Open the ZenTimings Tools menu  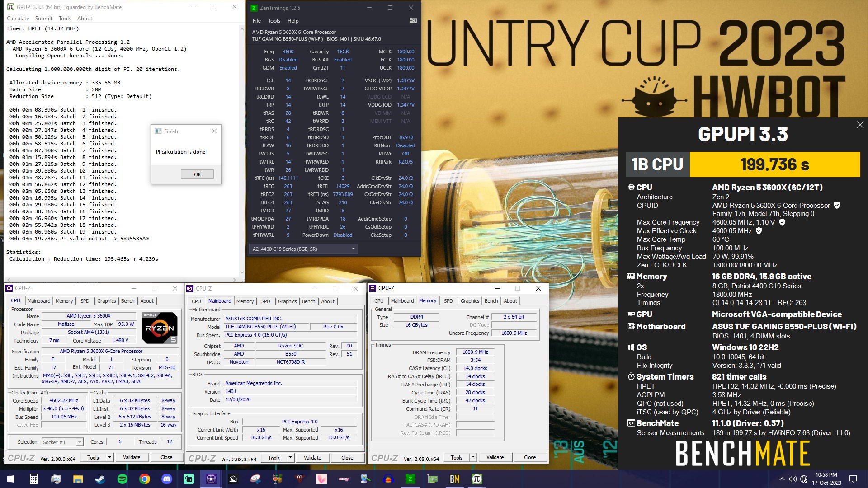tap(274, 21)
